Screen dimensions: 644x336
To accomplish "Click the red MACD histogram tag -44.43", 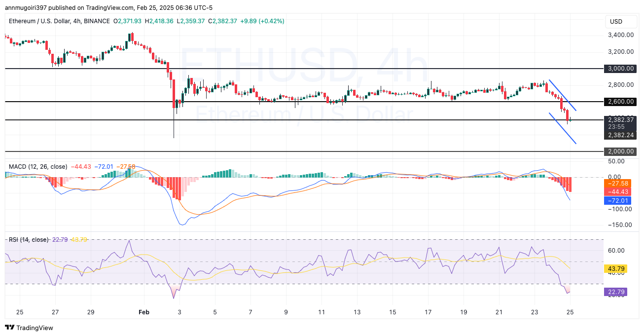I will coord(617,191).
